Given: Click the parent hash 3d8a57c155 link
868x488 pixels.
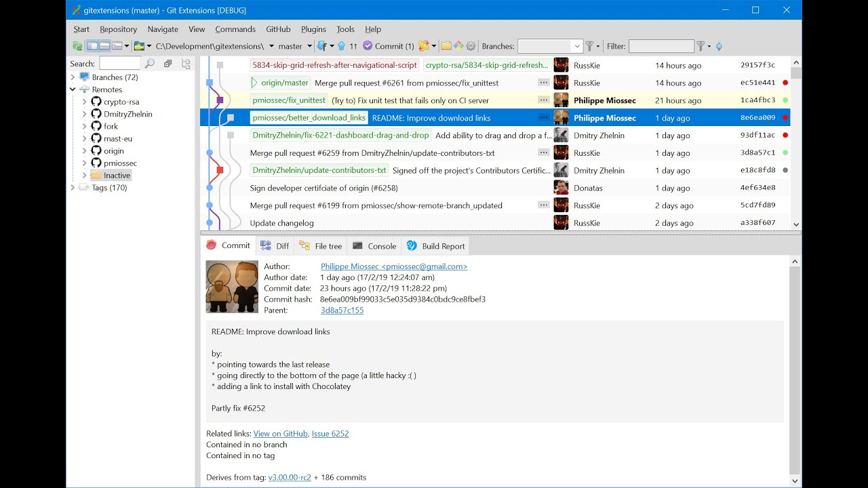Looking at the screenshot, I should (342, 310).
